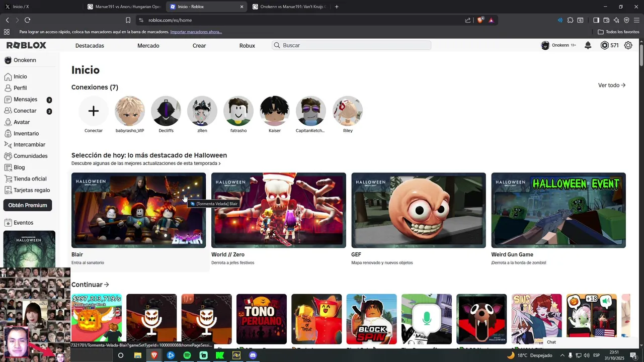Open Mercado in the top nav
The width and height of the screenshot is (644, 362).
pyautogui.click(x=148, y=46)
